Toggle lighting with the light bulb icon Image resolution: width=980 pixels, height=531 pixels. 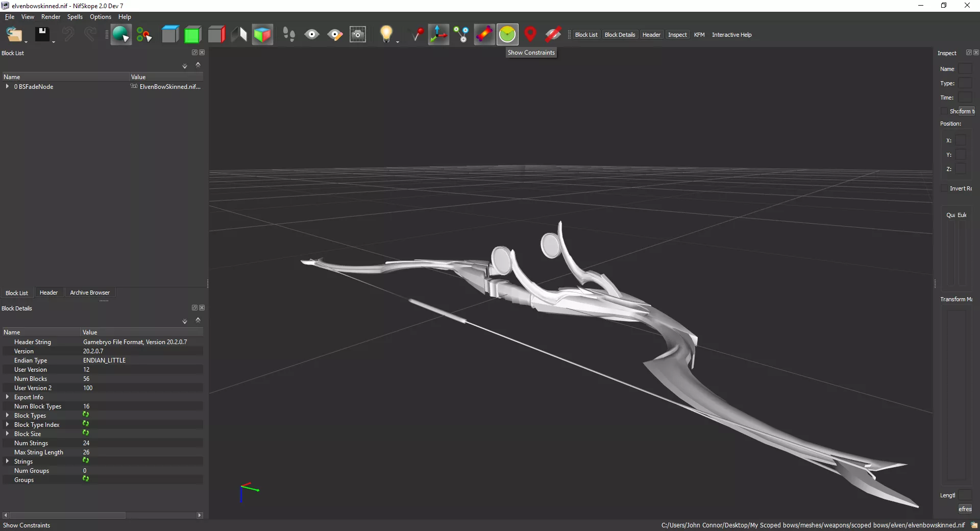(386, 35)
